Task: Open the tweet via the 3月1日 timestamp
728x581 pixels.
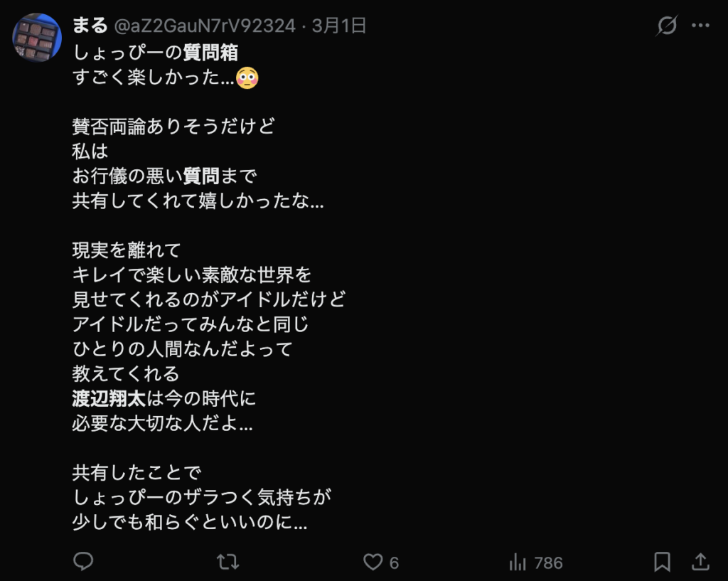Action: coord(340,24)
